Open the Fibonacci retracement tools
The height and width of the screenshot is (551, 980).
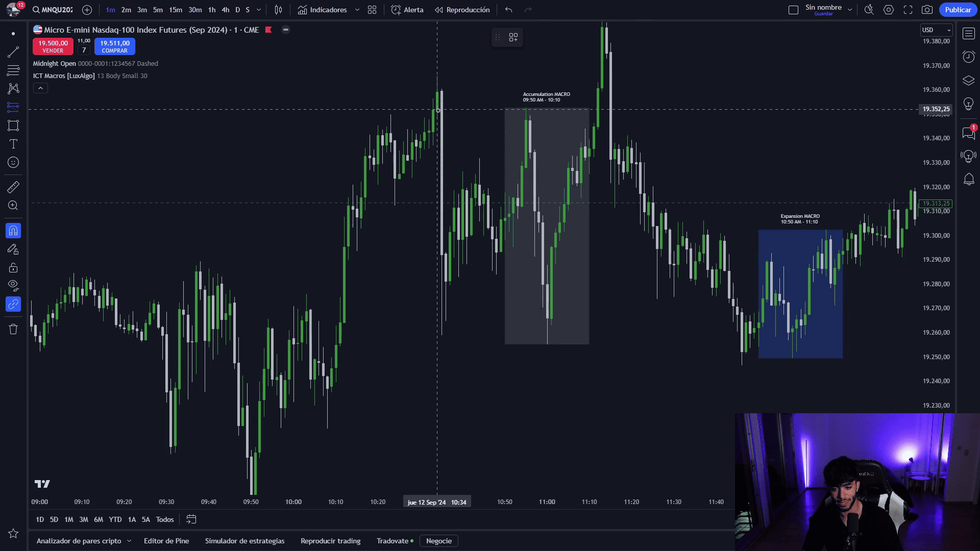point(13,70)
